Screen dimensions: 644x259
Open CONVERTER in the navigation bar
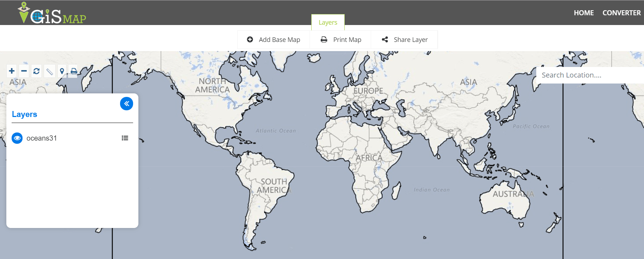pos(621,13)
